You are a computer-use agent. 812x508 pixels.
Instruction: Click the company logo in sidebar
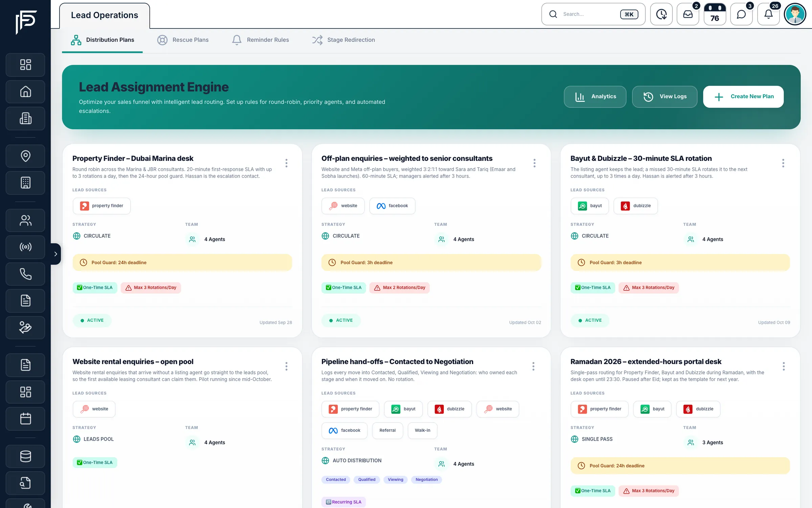click(26, 22)
